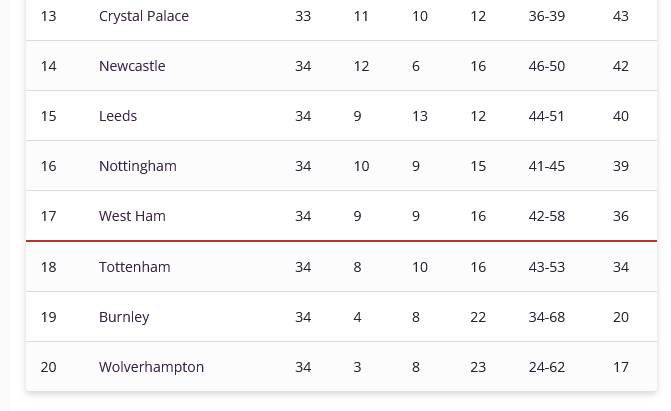Select rank number 20 in standings
This screenshot has width=671, height=411.
48,367
